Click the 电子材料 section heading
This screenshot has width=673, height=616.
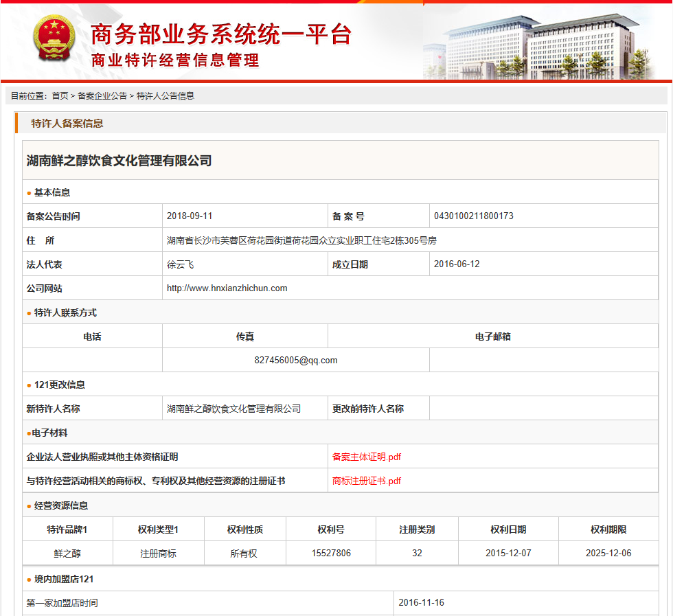(49, 433)
